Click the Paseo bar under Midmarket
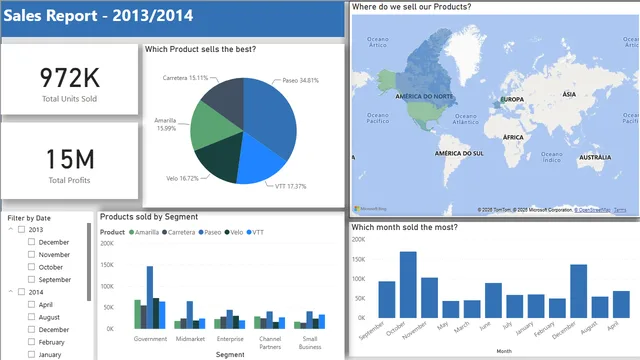Image resolution: width=640 pixels, height=360 pixels. point(190,315)
